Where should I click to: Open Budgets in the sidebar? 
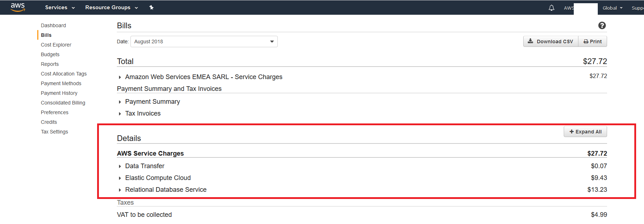(50, 54)
